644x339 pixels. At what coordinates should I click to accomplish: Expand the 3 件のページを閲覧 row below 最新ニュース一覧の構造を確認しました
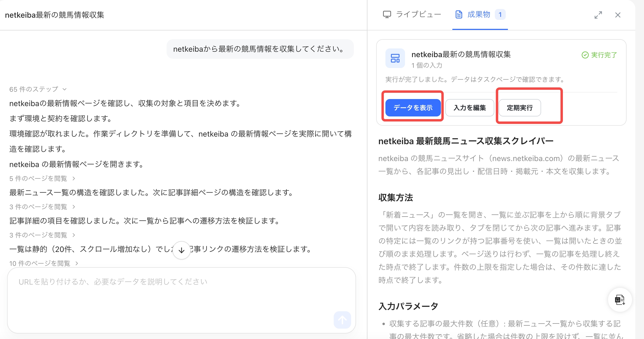[x=42, y=207]
